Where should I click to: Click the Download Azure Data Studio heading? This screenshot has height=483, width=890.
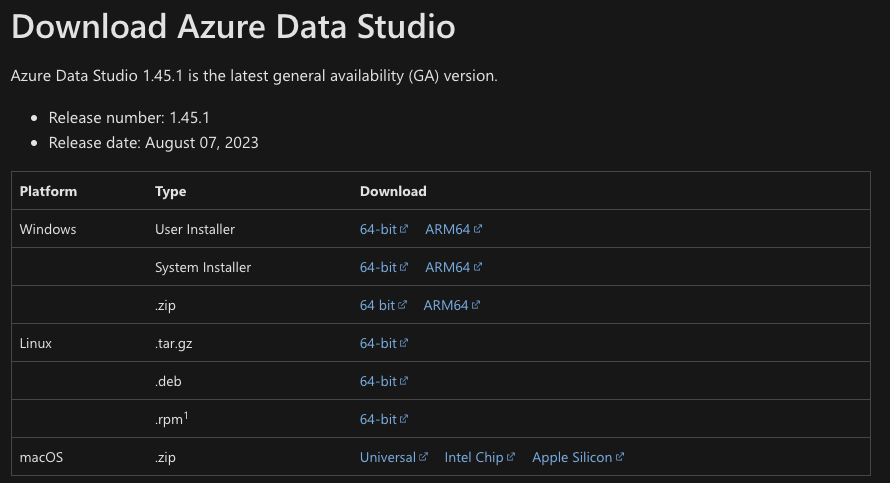click(233, 27)
